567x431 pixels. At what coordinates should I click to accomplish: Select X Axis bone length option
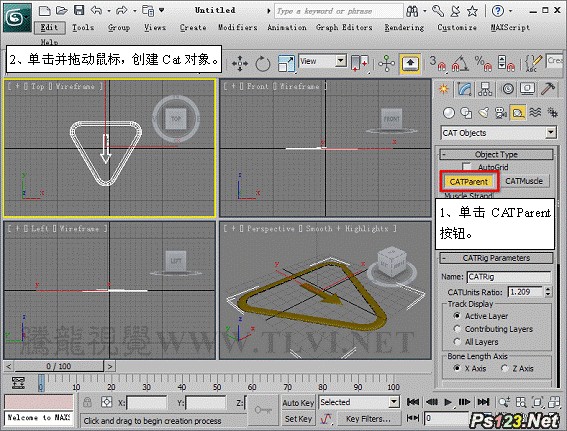click(x=457, y=368)
